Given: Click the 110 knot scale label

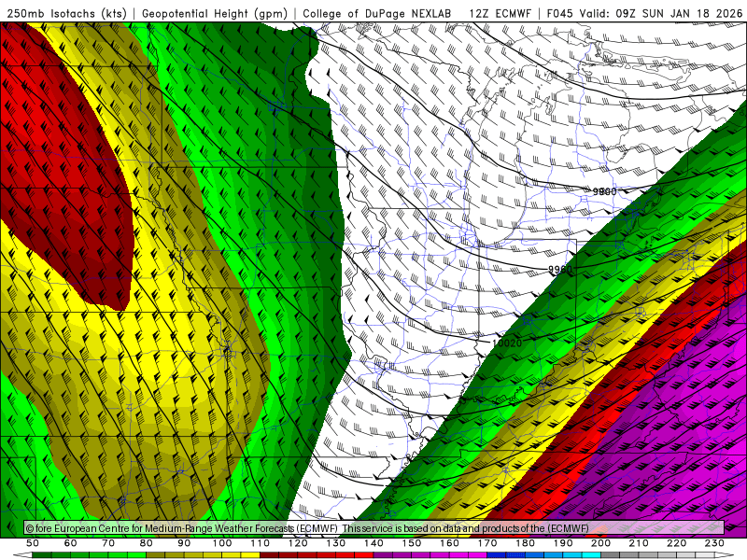Looking at the screenshot, I should (x=261, y=543).
